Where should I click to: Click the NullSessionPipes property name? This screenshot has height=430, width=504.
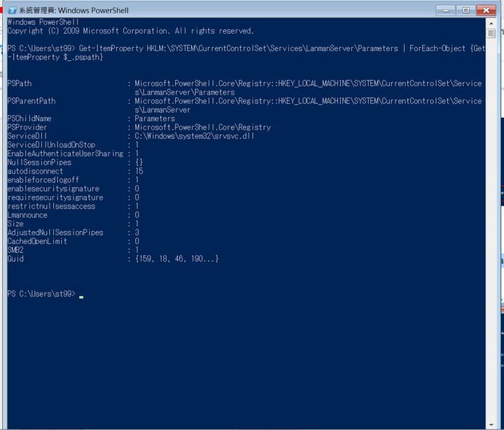[39, 162]
